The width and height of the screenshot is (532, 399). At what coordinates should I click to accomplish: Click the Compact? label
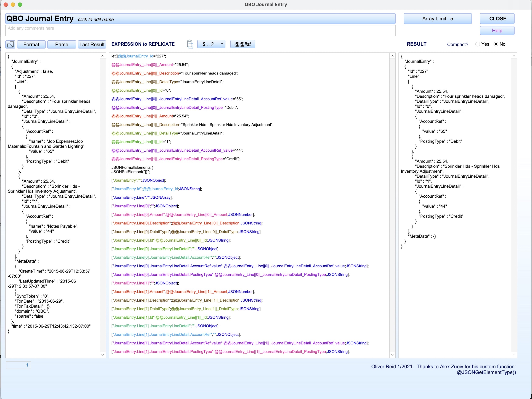pyautogui.click(x=457, y=44)
